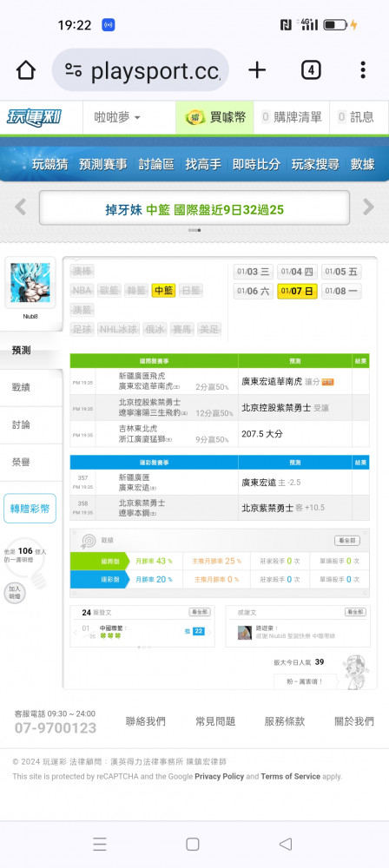Image resolution: width=389 pixels, height=868 pixels.
Task: Expand 啦啦夢 user dropdown
Action: pos(117,117)
